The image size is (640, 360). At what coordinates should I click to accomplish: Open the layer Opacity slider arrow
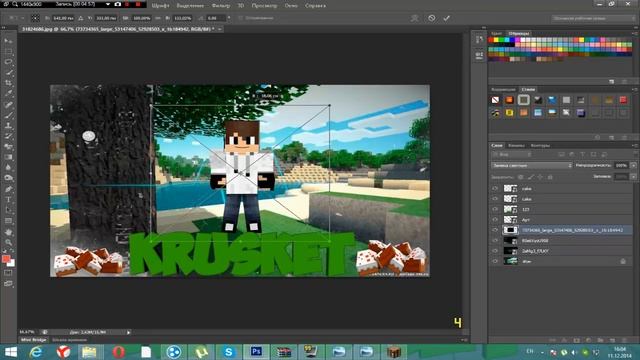pyautogui.click(x=633, y=165)
